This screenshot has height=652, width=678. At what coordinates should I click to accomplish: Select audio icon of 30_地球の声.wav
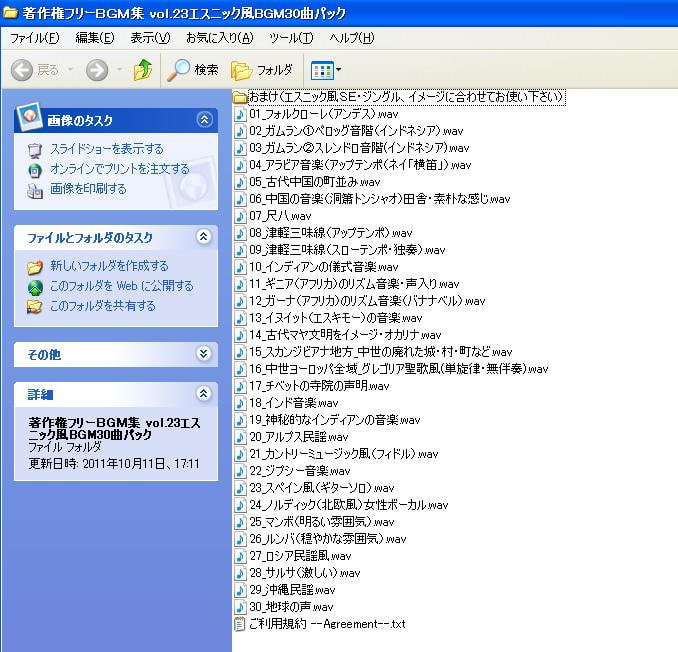[x=240, y=607]
